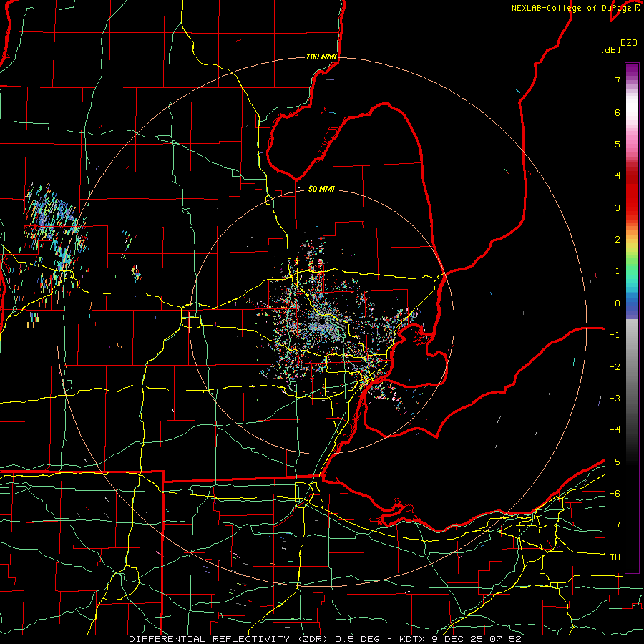Viewport: 644px width, 644px height.
Task: Click the positive '1' scale value
Action: pyautogui.click(x=618, y=271)
